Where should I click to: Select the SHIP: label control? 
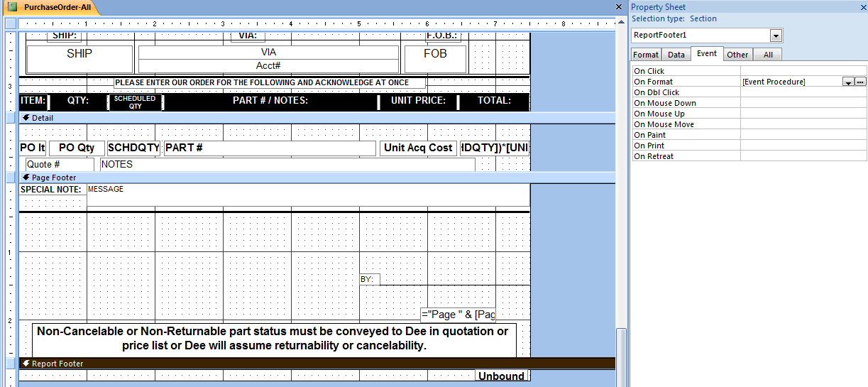[x=65, y=36]
